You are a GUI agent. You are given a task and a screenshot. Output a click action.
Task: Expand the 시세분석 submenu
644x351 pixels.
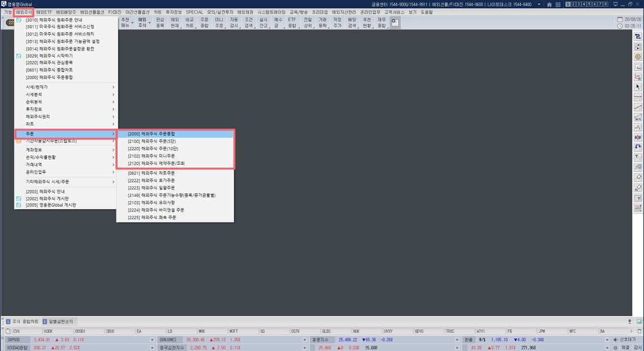[x=66, y=94]
